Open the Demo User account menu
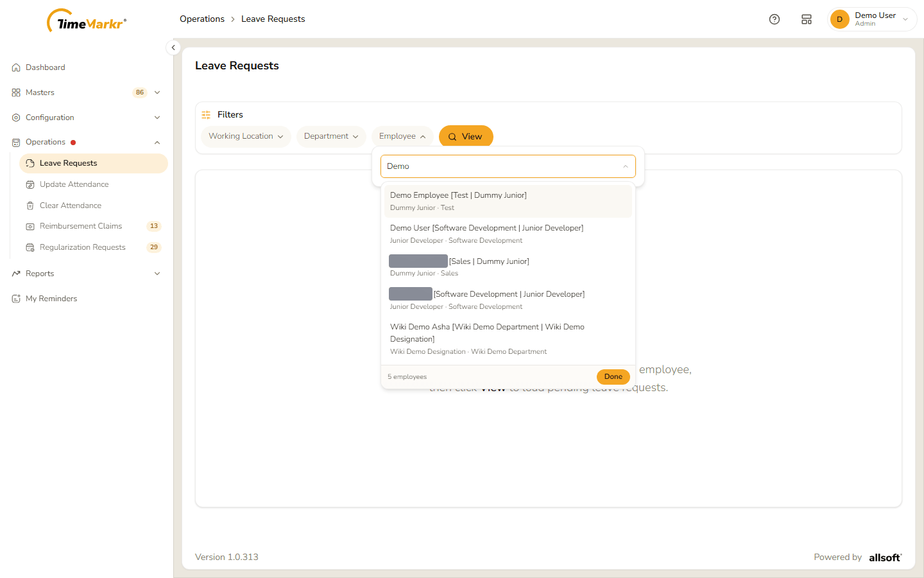 [x=872, y=19]
